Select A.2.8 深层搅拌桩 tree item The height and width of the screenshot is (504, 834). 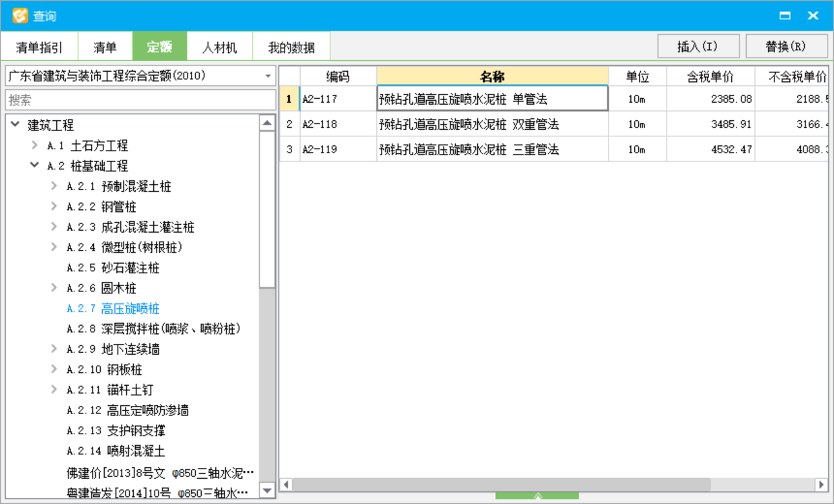click(154, 329)
